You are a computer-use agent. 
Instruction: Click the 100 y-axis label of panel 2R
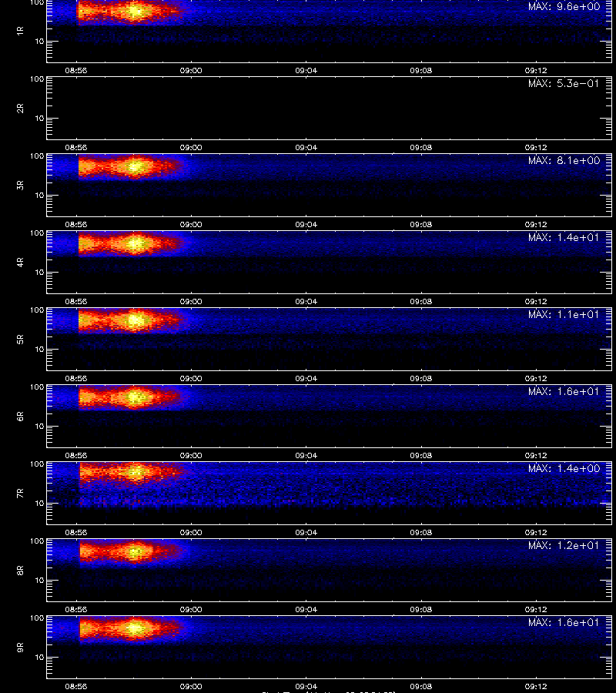pos(37,79)
